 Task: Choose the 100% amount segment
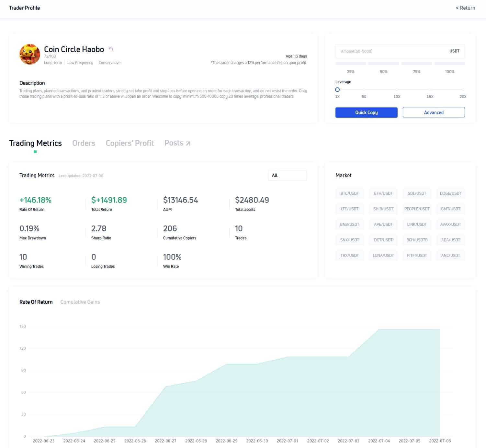tap(449, 64)
